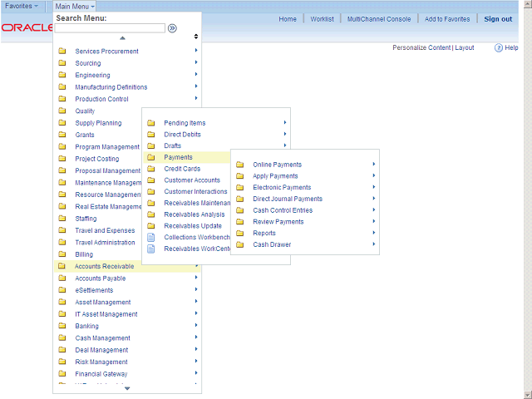Open the Favorites dropdown menu
Viewport: 532px width, 399px height.
coord(22,6)
